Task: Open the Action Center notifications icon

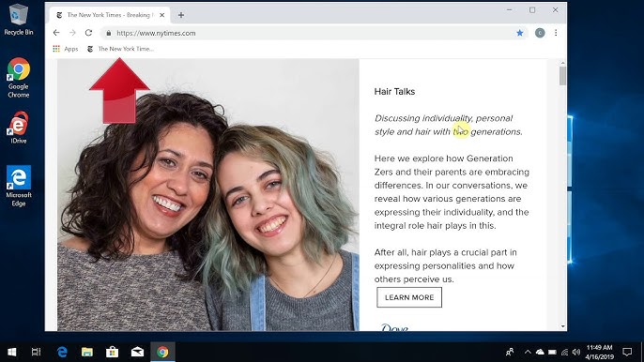Action: pos(627,352)
